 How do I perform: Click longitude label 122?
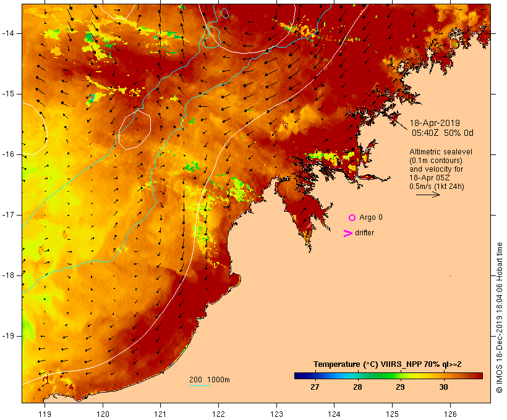(219, 414)
